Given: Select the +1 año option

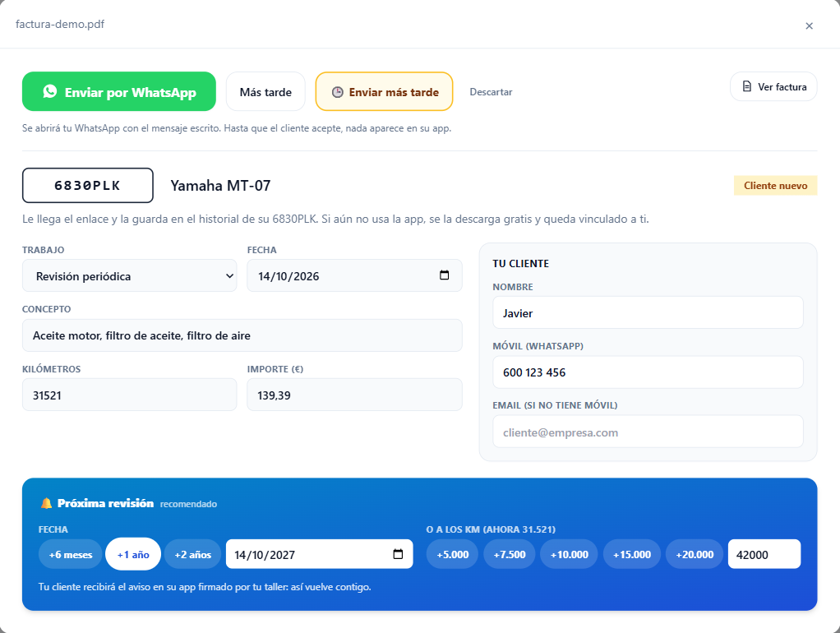Looking at the screenshot, I should (x=133, y=554).
